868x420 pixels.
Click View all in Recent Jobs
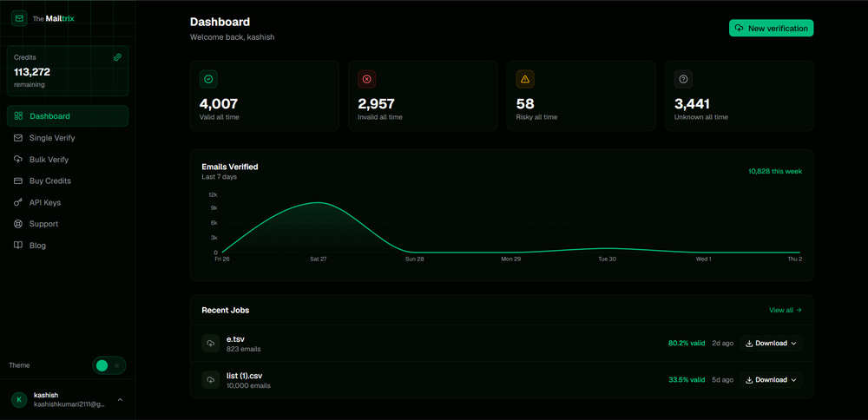pos(785,310)
